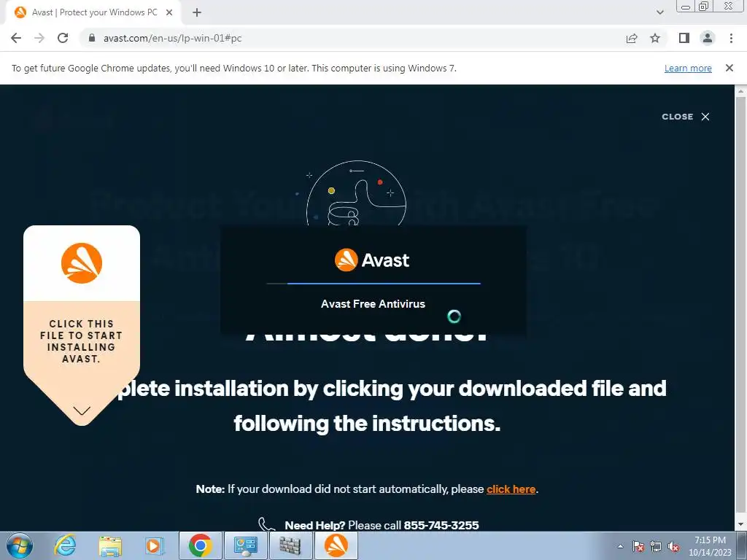Viewport: 747px width, 560px height.
Task: Click the muted volume tray icon
Action: coord(673,546)
